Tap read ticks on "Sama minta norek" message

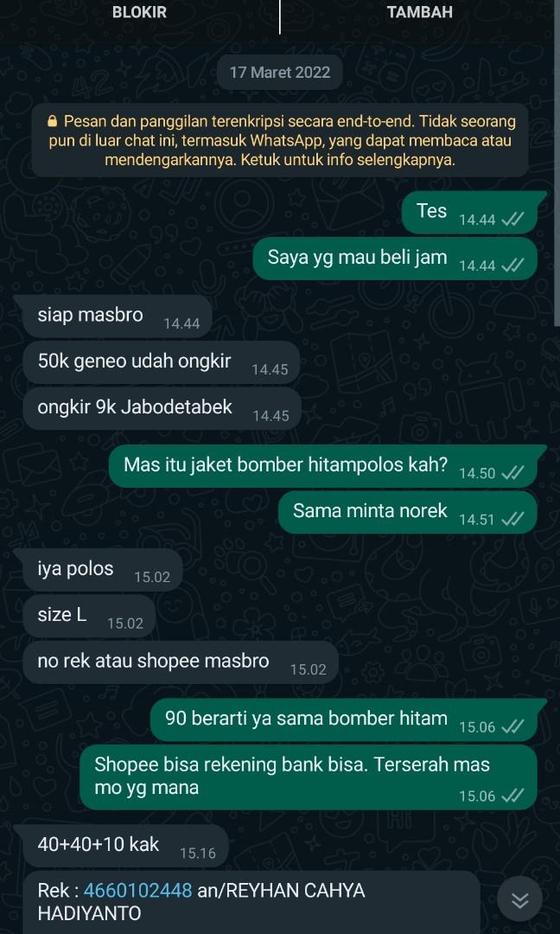pyautogui.click(x=512, y=520)
